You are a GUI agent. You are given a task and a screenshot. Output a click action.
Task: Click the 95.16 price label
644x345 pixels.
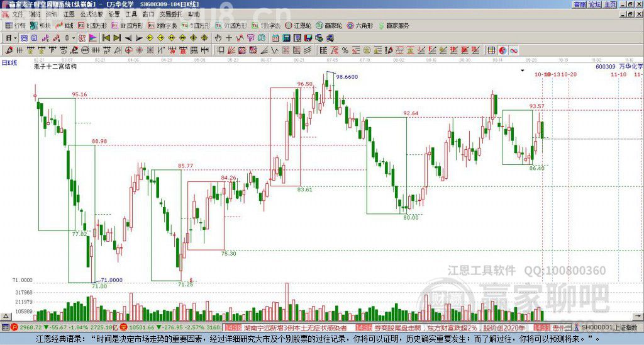click(x=79, y=94)
